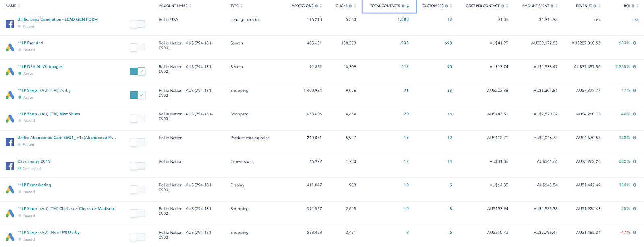
Task: Toggle Unific Lead Generation campaign on
Action: 137,24
